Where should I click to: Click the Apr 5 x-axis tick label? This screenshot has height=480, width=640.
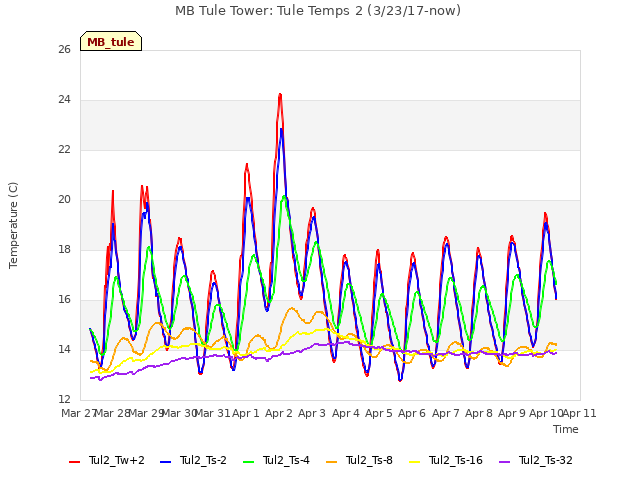[379, 413]
